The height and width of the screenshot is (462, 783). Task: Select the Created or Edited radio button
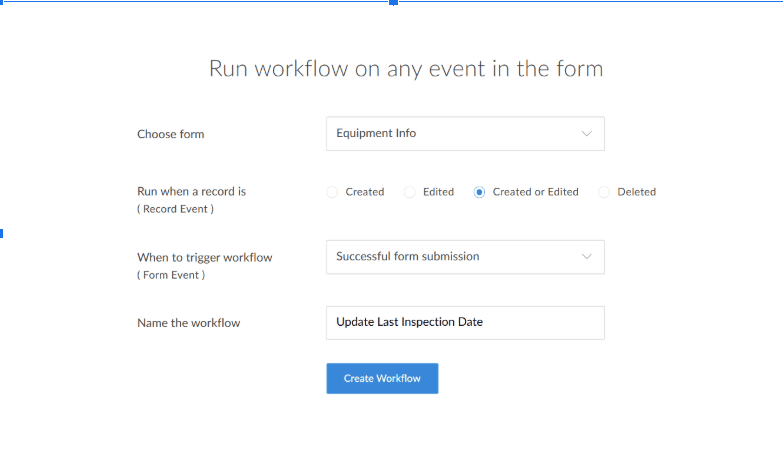(480, 192)
